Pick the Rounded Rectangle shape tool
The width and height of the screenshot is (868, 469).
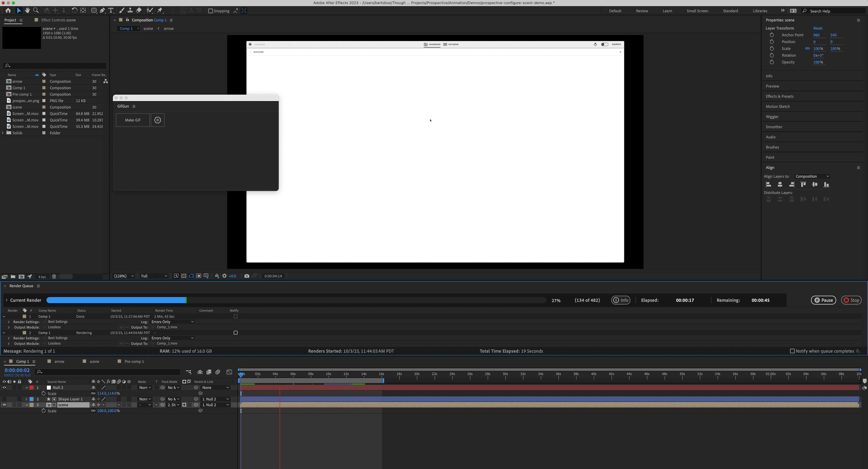(x=94, y=10)
